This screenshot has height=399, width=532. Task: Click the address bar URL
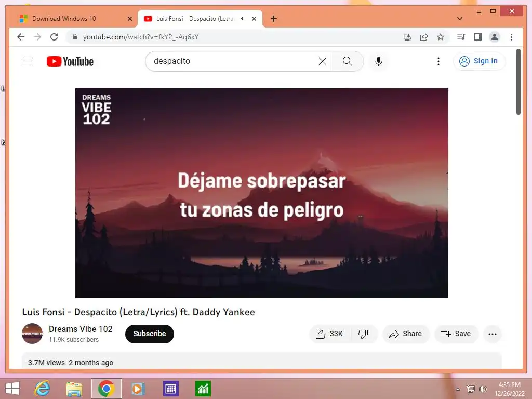141,37
